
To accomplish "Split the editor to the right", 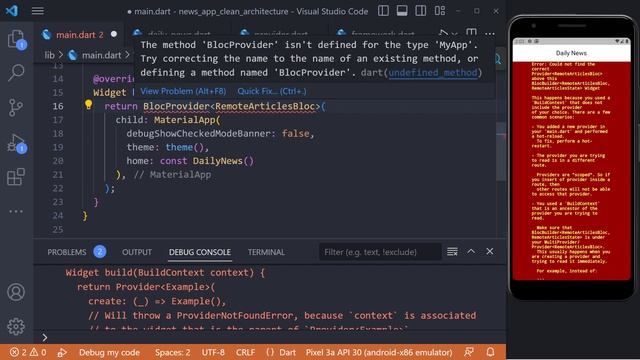I will (x=471, y=33).
